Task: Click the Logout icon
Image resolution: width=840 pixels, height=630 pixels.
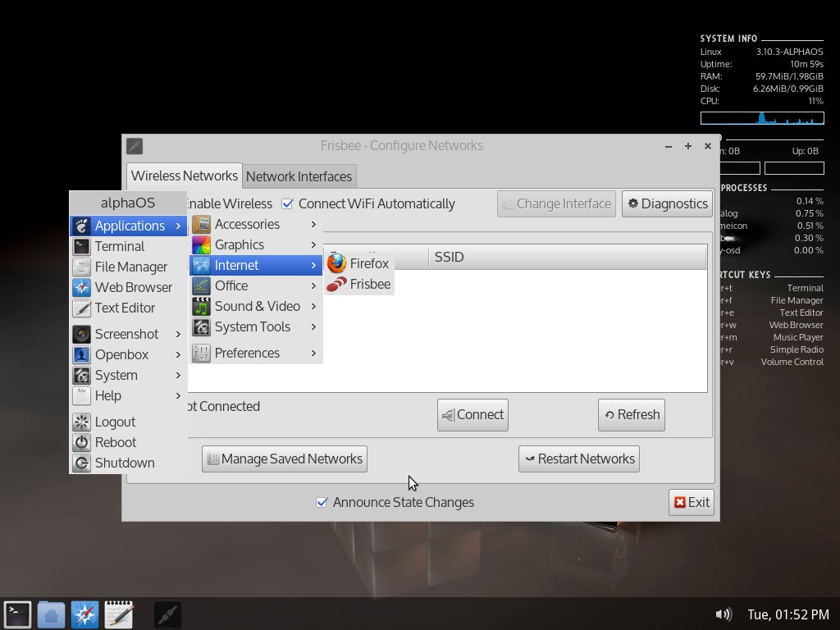Action: 81,422
